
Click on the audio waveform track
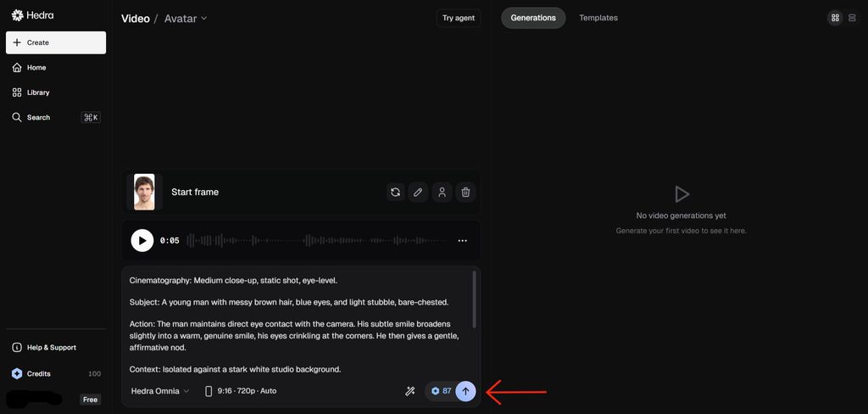click(x=318, y=241)
